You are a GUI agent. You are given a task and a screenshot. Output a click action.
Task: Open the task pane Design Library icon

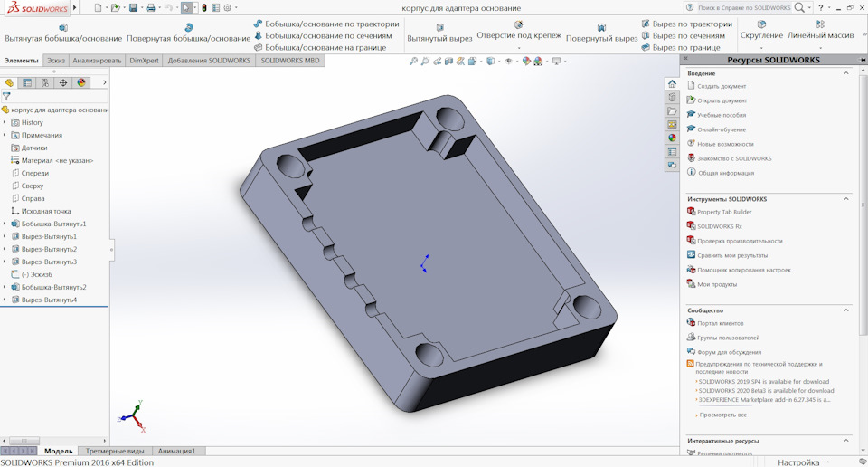pyautogui.click(x=672, y=97)
